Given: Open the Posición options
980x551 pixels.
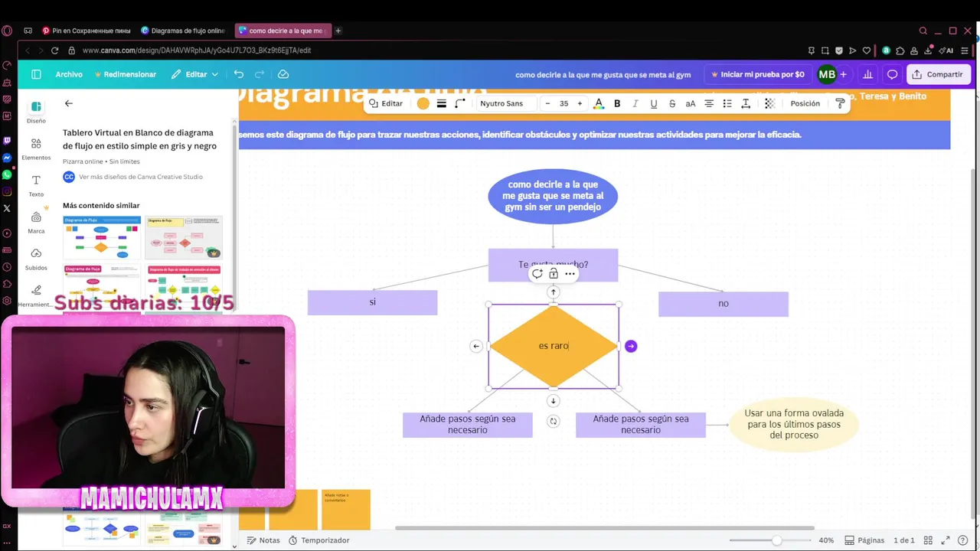Looking at the screenshot, I should point(805,103).
